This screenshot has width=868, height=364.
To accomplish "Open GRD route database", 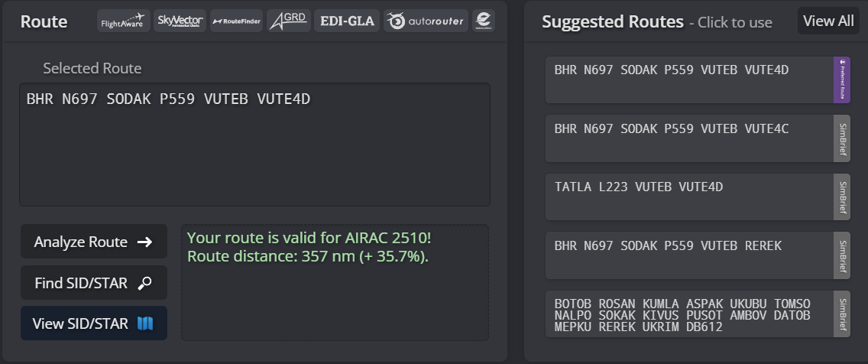I will (288, 21).
